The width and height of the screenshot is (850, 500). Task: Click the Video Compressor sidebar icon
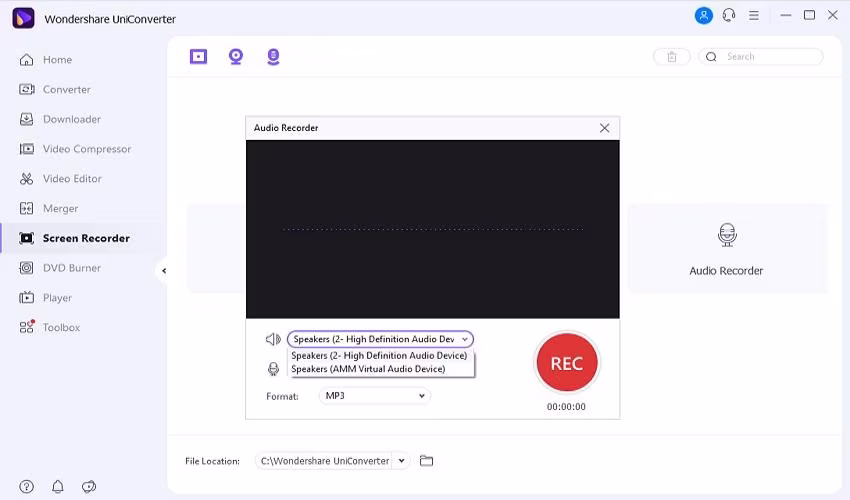[27, 149]
